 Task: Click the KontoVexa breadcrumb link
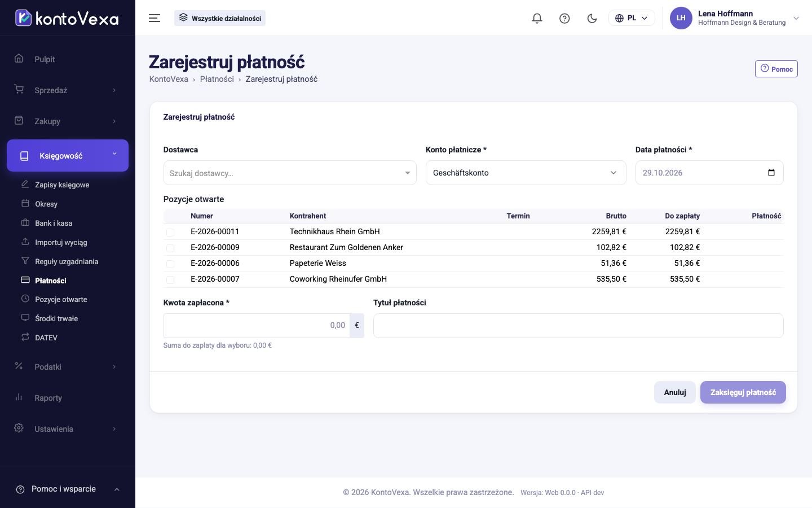pyautogui.click(x=169, y=79)
